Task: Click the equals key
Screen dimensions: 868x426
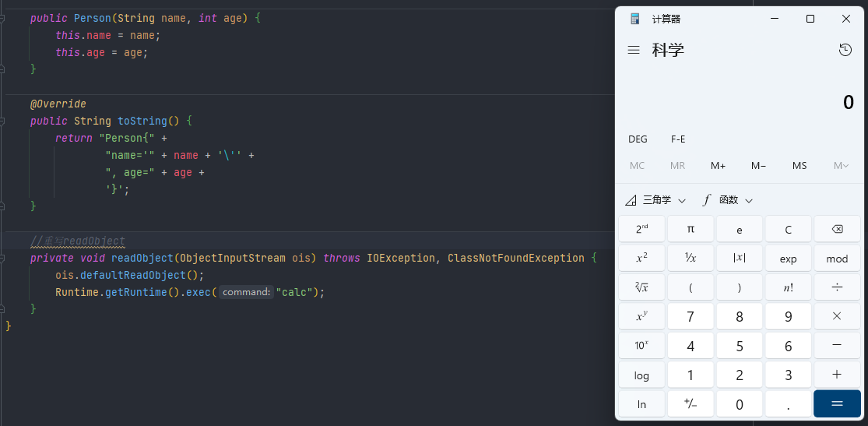Action: tap(837, 404)
